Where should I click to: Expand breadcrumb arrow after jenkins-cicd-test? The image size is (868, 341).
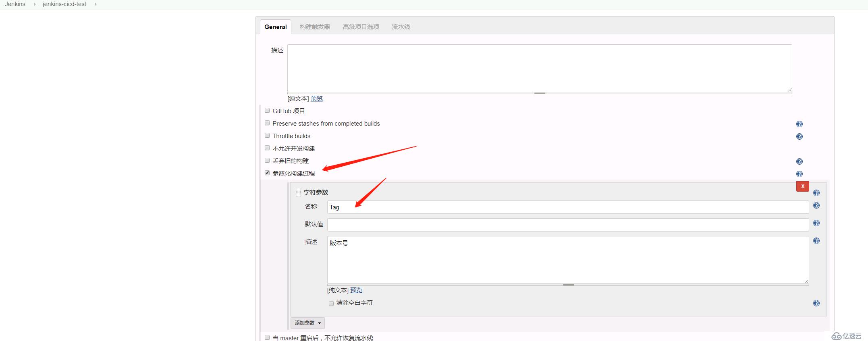click(96, 4)
